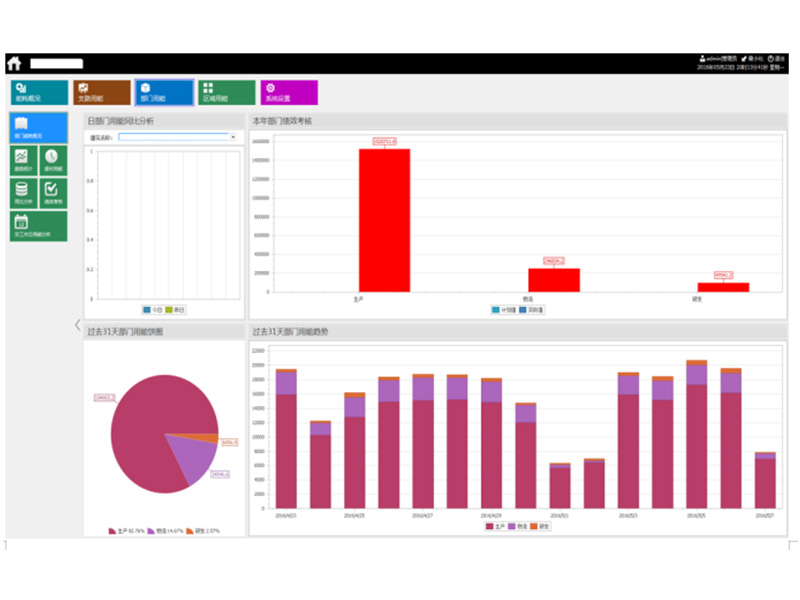Toggle the 实际值 legend entry
Image resolution: width=800 pixels, height=600 pixels.
click(532, 310)
